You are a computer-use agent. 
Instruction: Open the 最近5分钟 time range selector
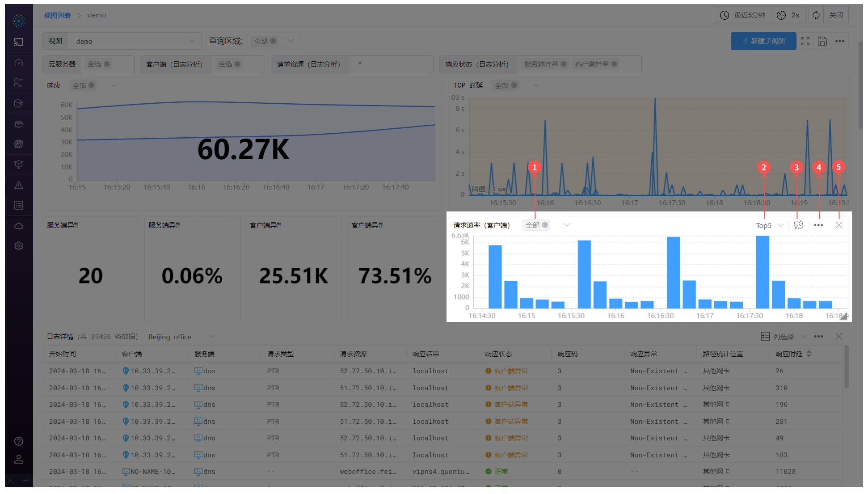(745, 15)
